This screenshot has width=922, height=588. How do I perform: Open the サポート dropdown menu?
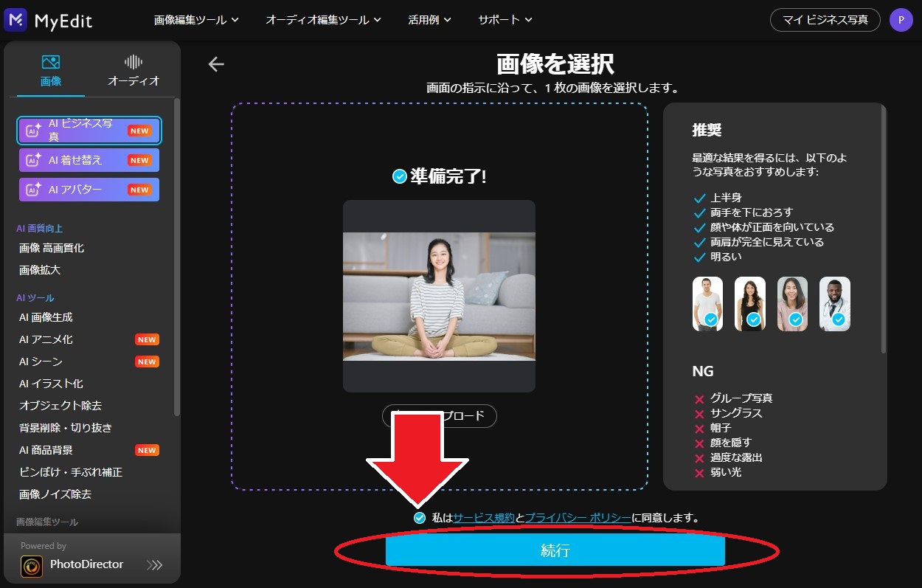[x=505, y=20]
